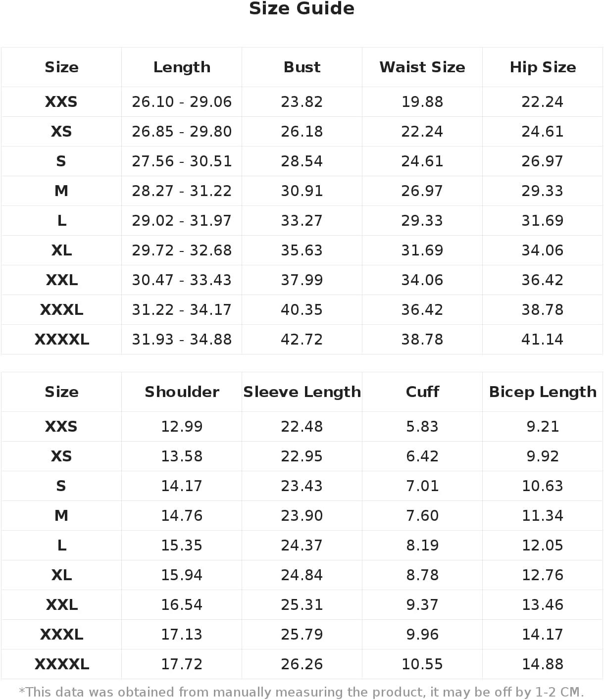Image resolution: width=604 pixels, height=700 pixels.
Task: Select sleeve length value 23.90
Action: coord(302,516)
